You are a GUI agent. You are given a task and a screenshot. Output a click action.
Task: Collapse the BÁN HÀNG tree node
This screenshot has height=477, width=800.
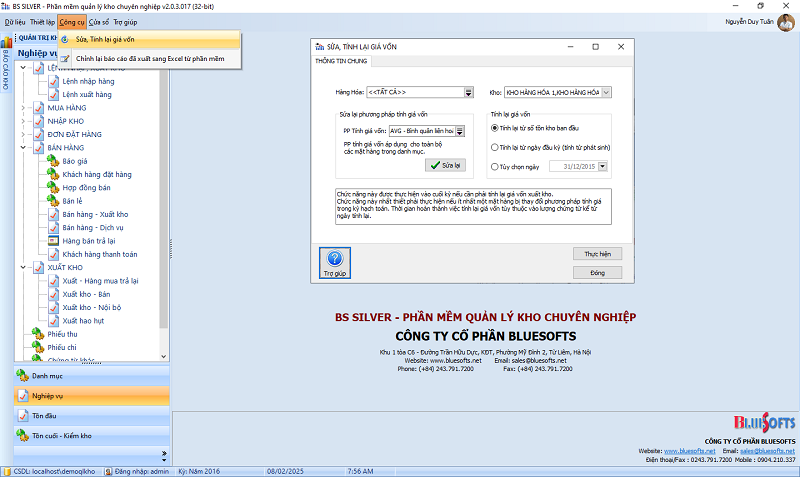pyautogui.click(x=24, y=147)
